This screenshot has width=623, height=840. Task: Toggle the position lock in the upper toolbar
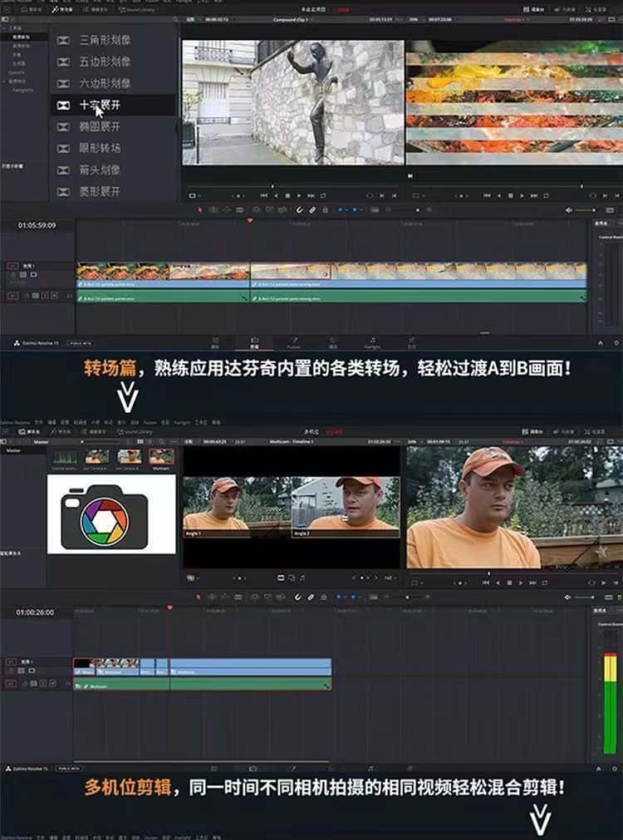click(x=325, y=210)
